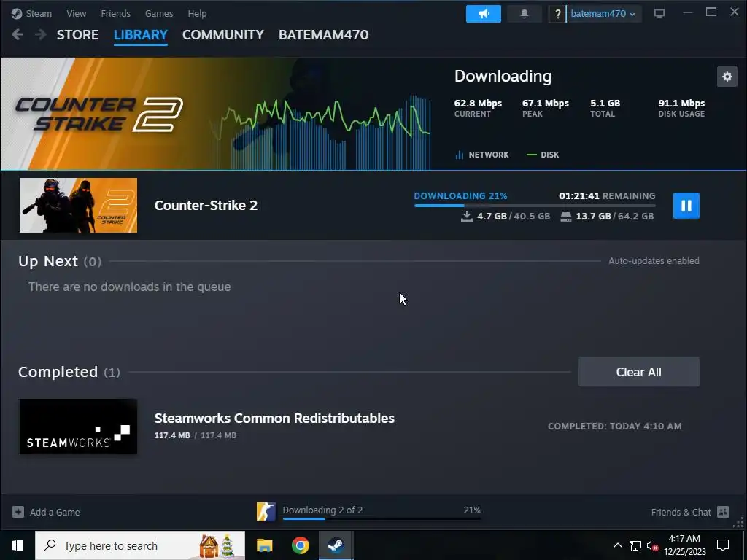The width and height of the screenshot is (747, 560).
Task: Click the Counter-Strike 2 title text
Action: point(206,205)
